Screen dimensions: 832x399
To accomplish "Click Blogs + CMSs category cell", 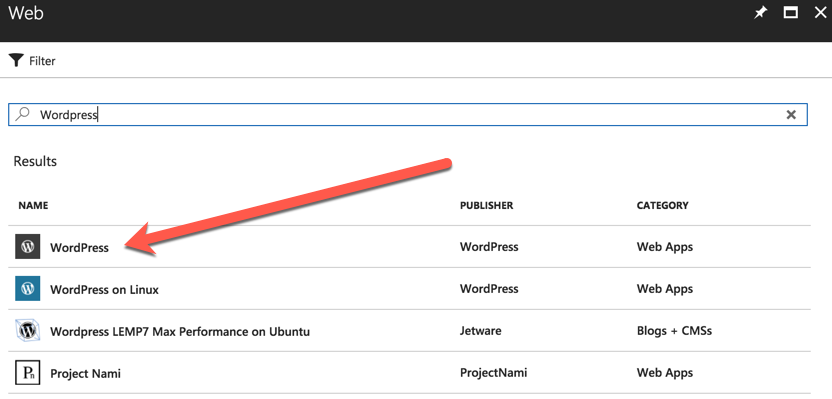I will coord(674,331).
